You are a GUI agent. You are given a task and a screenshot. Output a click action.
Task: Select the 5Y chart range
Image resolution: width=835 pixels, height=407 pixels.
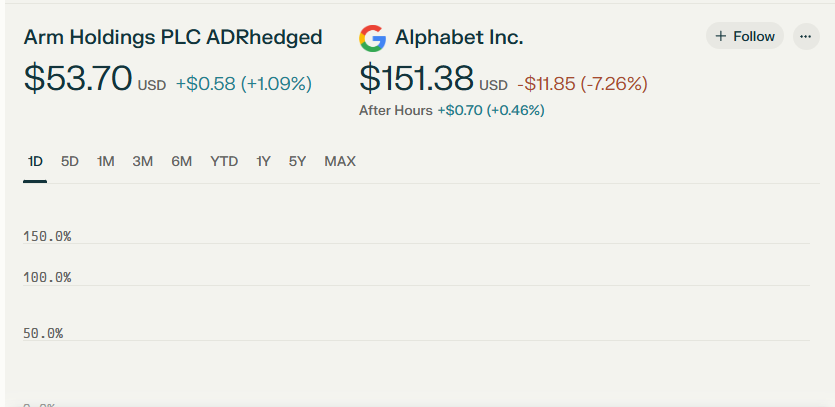coord(297,161)
